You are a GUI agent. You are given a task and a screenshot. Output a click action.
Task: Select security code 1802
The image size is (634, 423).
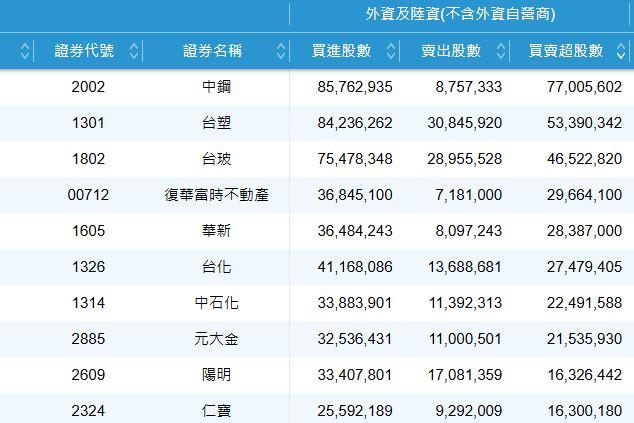(x=88, y=159)
